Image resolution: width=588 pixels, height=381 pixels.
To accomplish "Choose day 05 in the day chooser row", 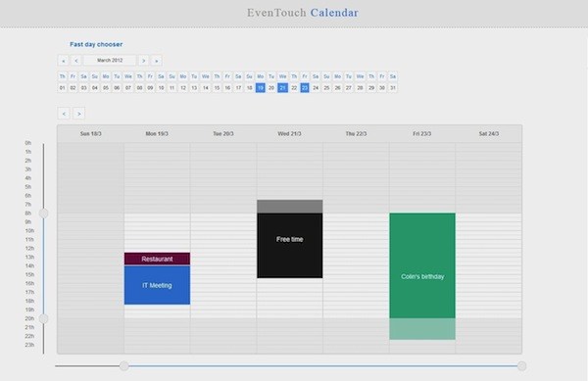I will (106, 88).
